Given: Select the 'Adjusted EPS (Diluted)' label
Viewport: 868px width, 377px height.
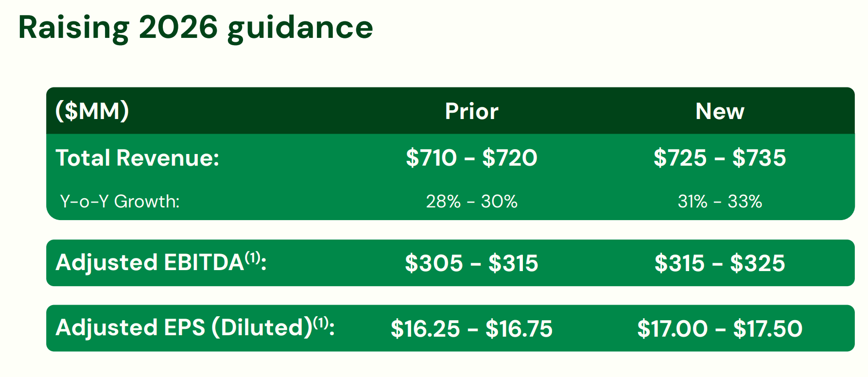Looking at the screenshot, I should point(184,328).
